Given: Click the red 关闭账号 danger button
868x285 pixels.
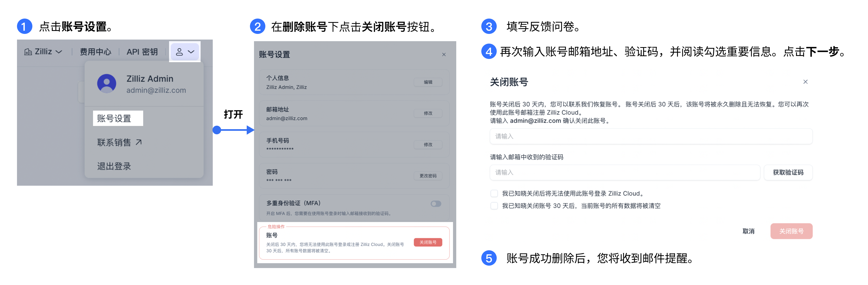Looking at the screenshot, I should 428,242.
